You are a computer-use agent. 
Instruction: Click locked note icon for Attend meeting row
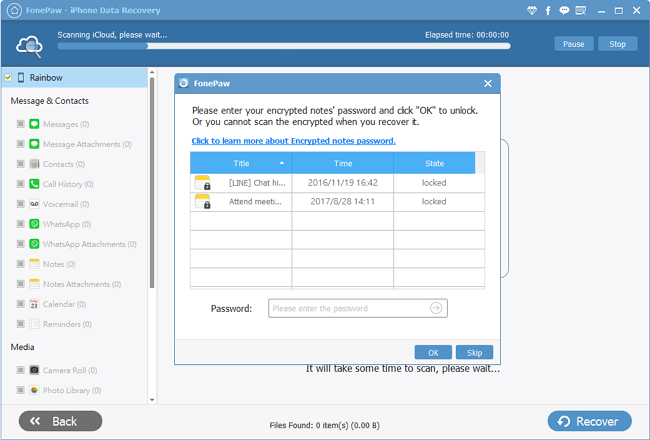point(203,202)
